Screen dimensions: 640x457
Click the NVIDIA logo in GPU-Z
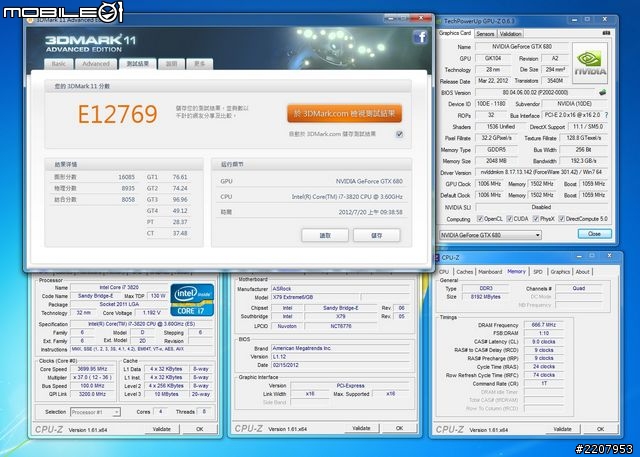pos(590,63)
